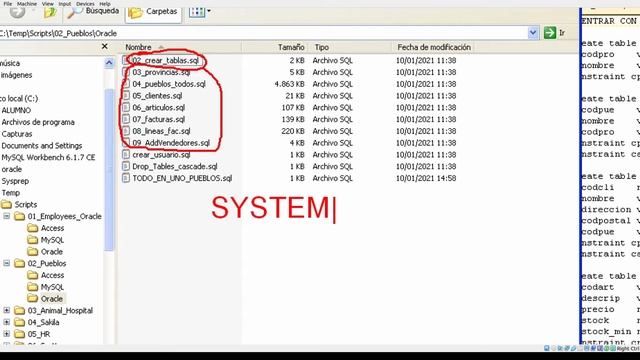Close the folders side pane

(104, 47)
